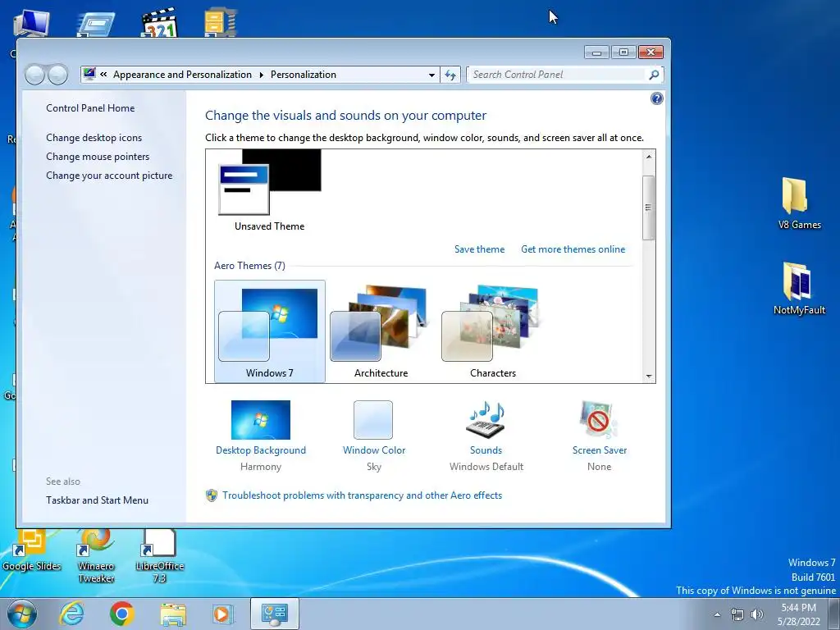
Task: Click the 321 media player desktop icon
Action: point(159,22)
